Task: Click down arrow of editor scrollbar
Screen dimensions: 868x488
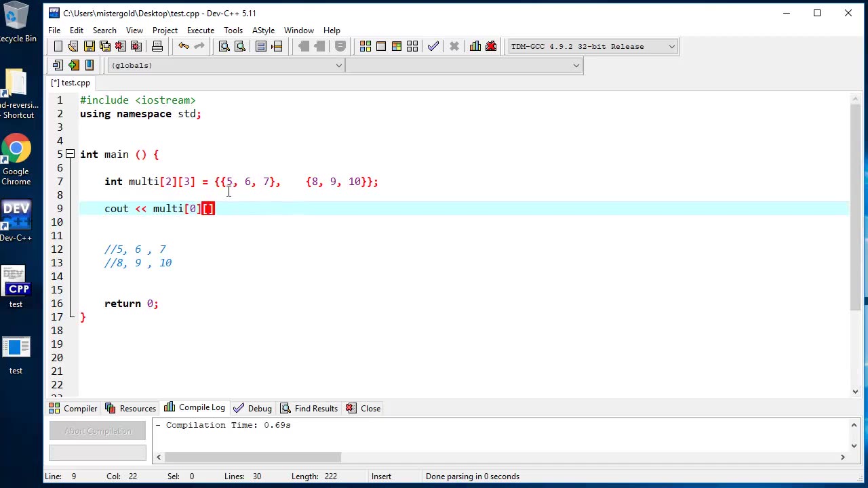Action: pos(855,391)
